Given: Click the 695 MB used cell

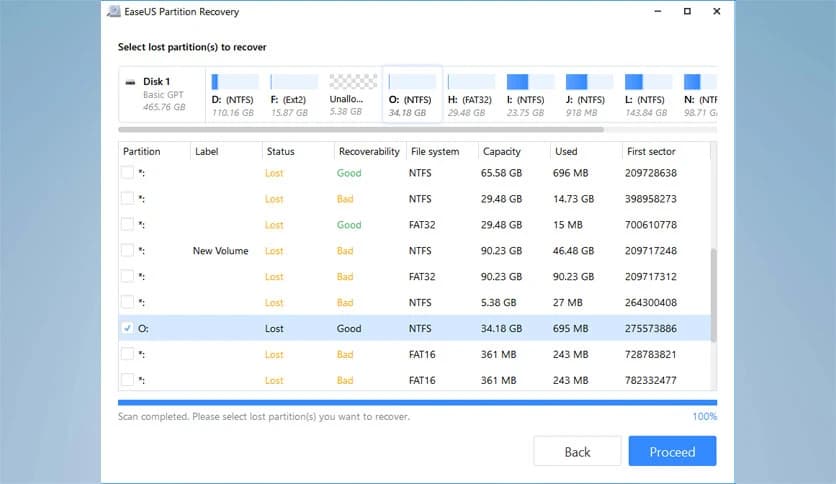Looking at the screenshot, I should [570, 328].
